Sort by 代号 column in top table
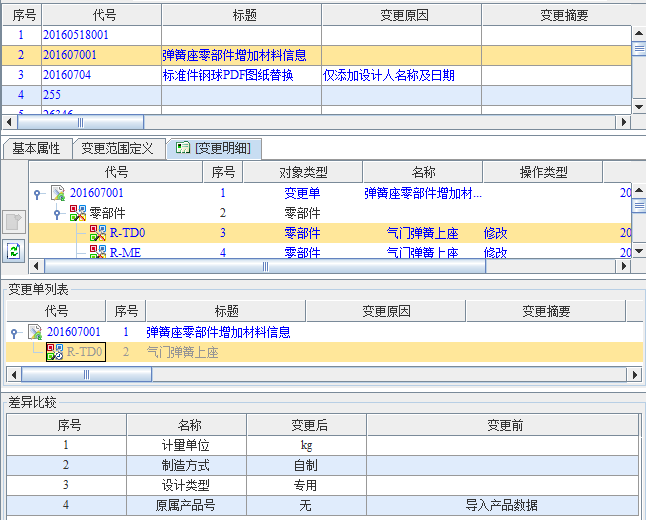 [101, 15]
